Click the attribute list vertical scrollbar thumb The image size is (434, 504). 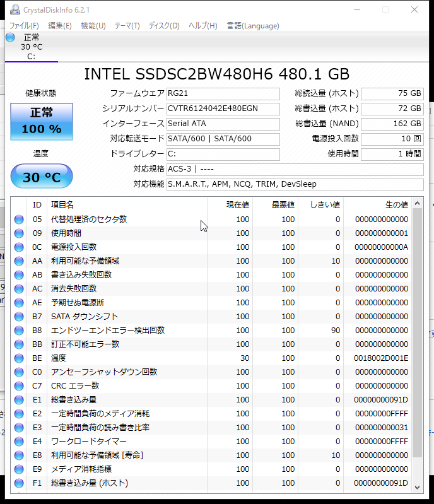tap(417, 332)
